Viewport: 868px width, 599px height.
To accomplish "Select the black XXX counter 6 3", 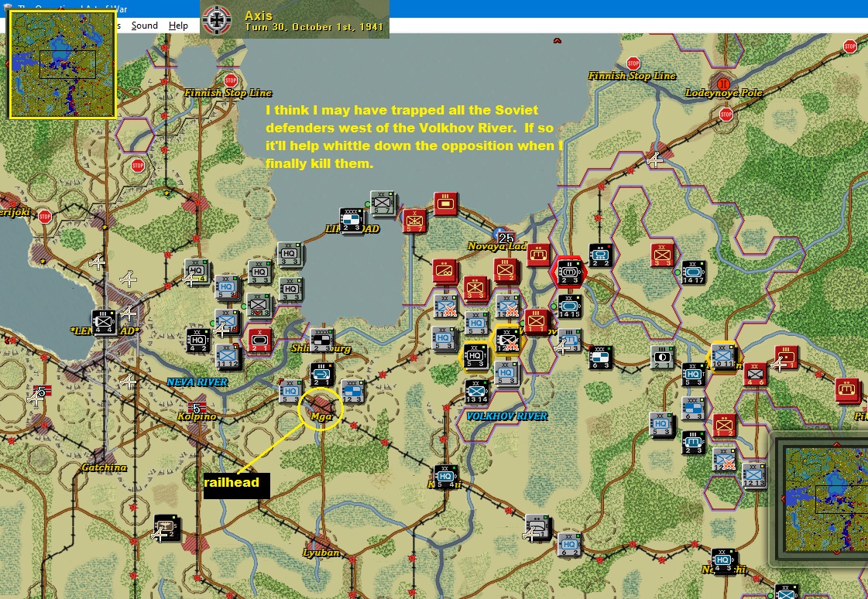I will point(600,358).
